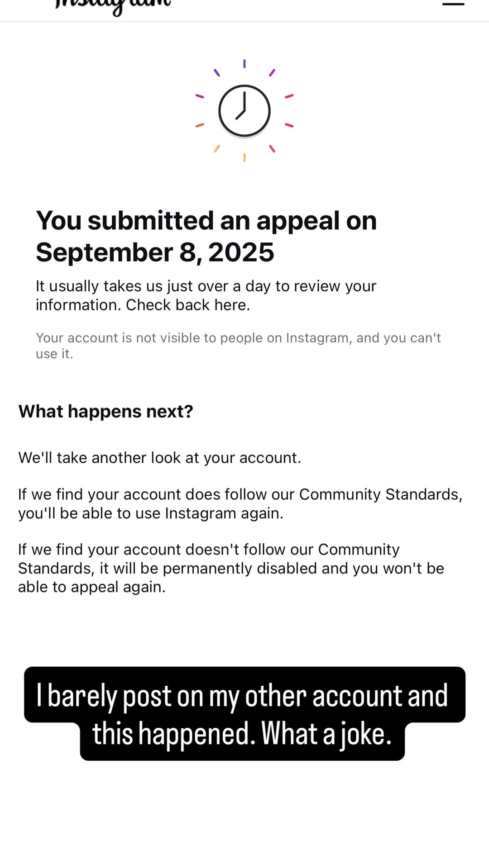Tap the clock's minute hand

click(x=244, y=101)
